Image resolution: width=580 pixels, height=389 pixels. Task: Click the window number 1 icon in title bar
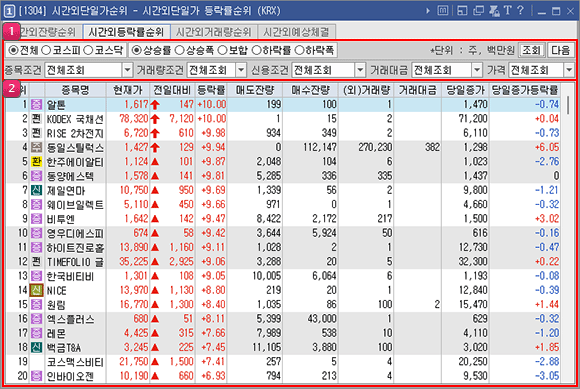pyautogui.click(x=9, y=11)
